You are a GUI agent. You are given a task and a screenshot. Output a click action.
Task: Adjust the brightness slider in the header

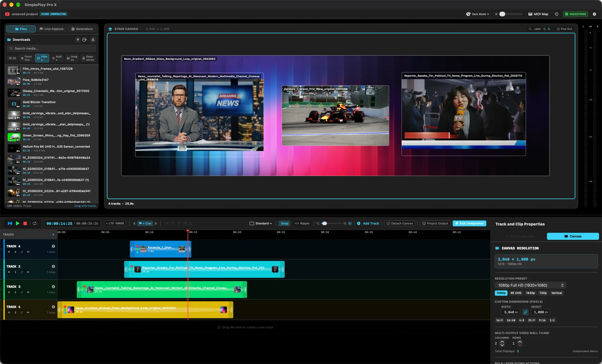coord(511,14)
